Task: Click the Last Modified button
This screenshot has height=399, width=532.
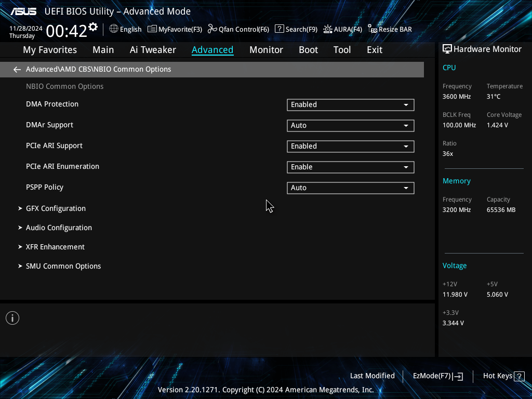Action: (x=372, y=376)
